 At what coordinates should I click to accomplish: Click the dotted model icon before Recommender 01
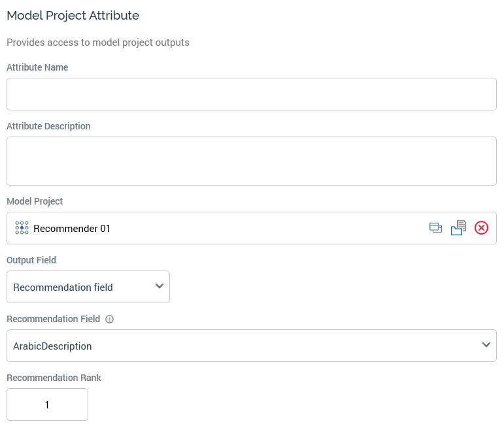click(x=22, y=228)
